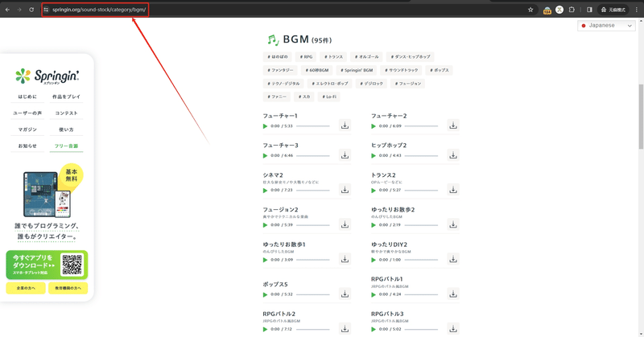
Task: Click the 教育機関の方へ yellow button
Action: [x=68, y=288]
